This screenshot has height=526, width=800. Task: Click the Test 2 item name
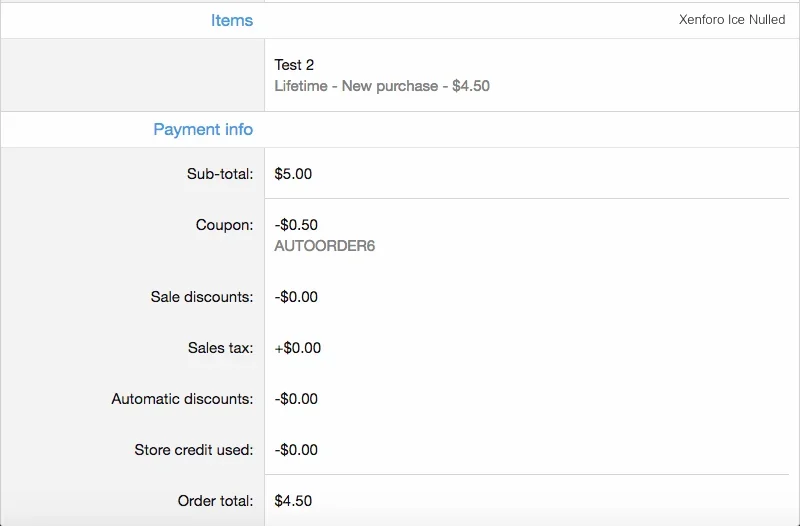[294, 65]
